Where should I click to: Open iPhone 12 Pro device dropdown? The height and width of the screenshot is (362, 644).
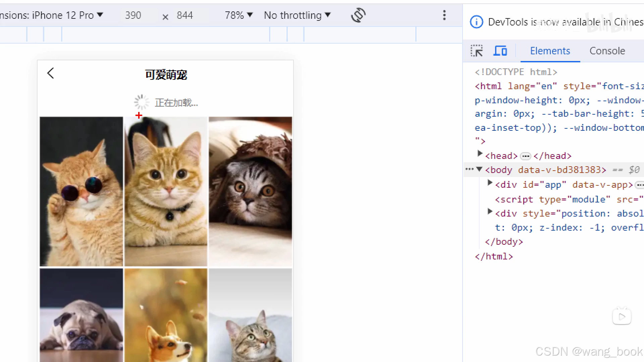point(67,15)
